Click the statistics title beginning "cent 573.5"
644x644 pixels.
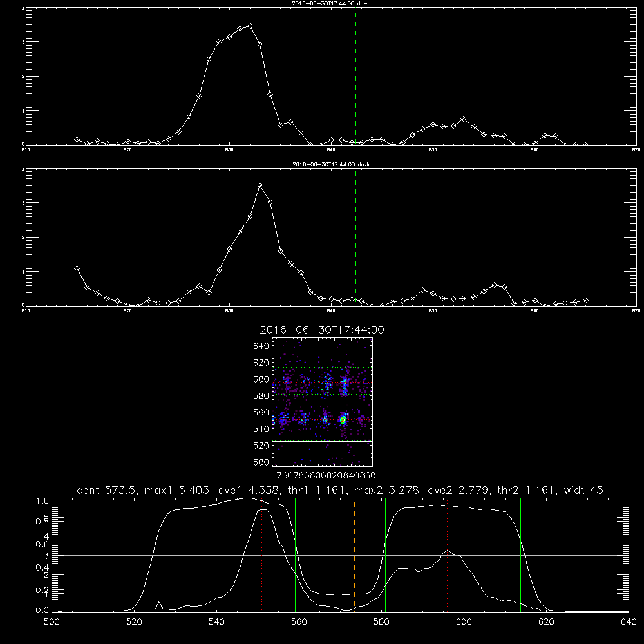tap(339, 490)
